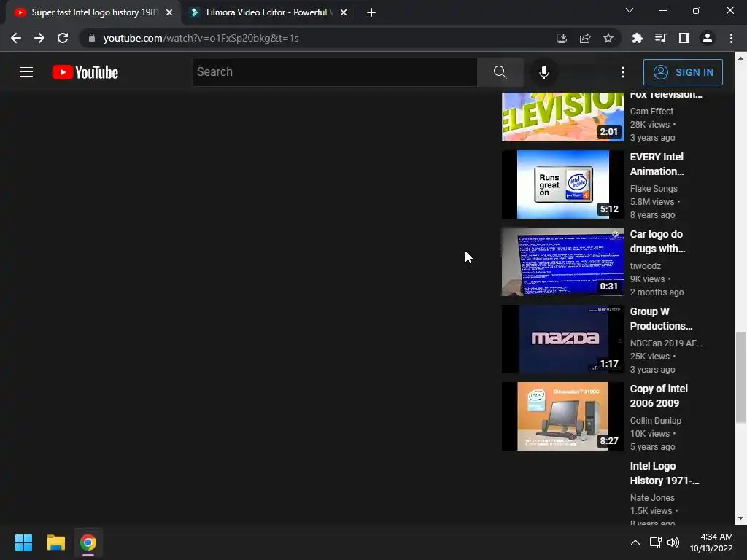Image resolution: width=747 pixels, height=560 pixels.
Task: Select the address bar URL
Action: [x=201, y=38]
